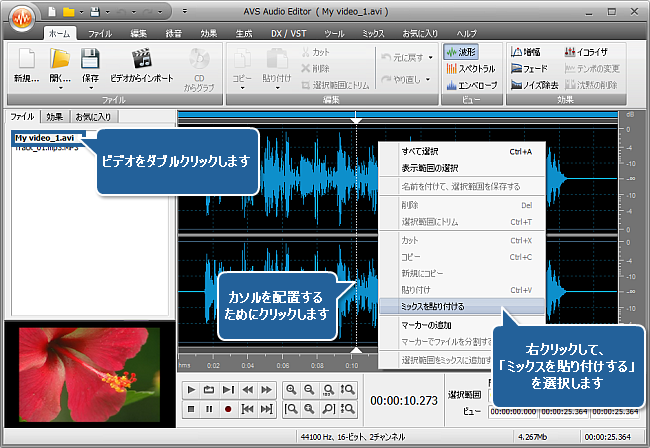Click the 新規 (new file) icon

point(27,59)
